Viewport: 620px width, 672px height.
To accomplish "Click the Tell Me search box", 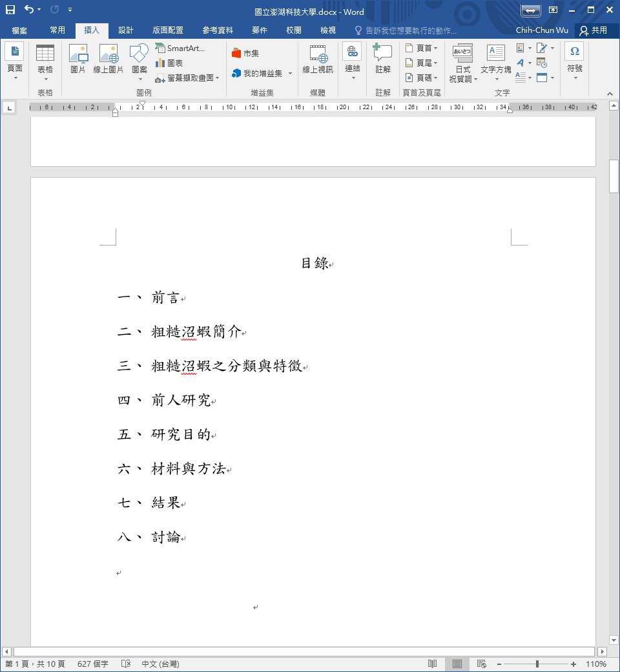I will point(406,30).
